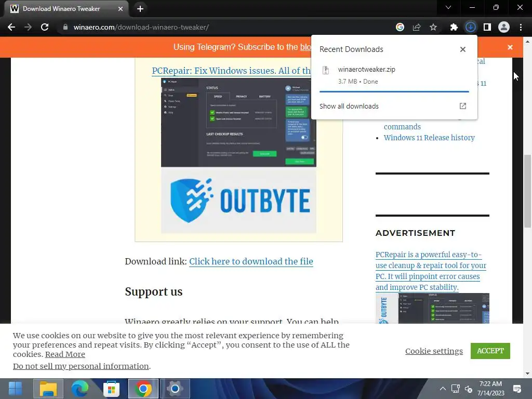Click the scrollbar up arrow
This screenshot has width=532, height=399.
pyautogui.click(x=527, y=42)
